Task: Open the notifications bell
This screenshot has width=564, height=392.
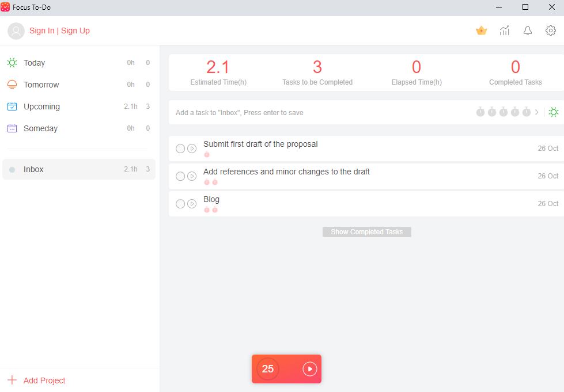Action: click(x=528, y=31)
